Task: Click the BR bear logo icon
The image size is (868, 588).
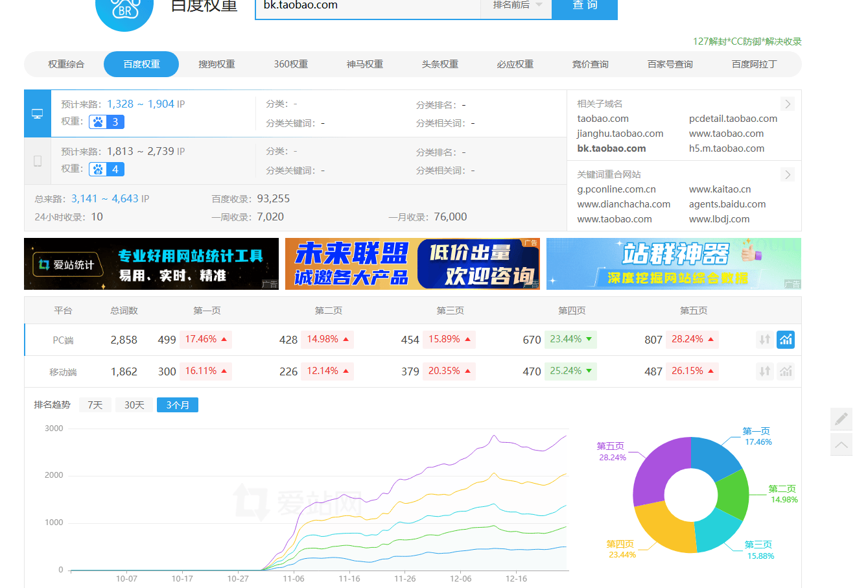Action: [x=124, y=10]
